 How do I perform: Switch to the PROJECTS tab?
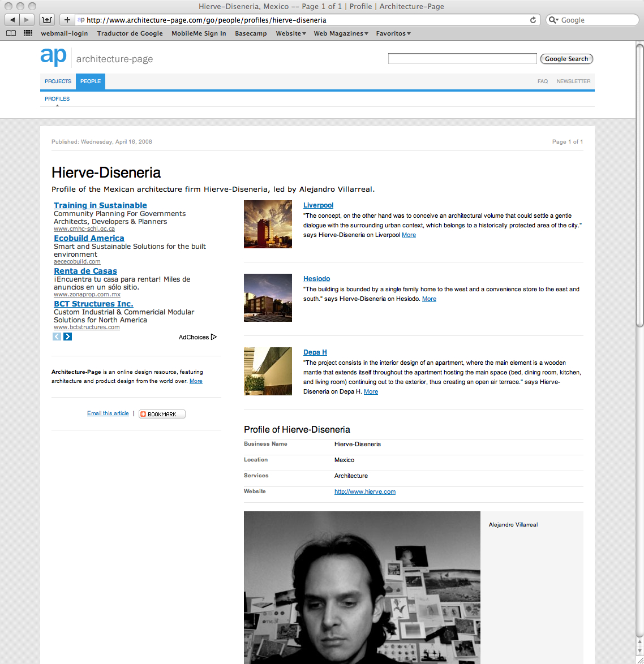point(58,81)
